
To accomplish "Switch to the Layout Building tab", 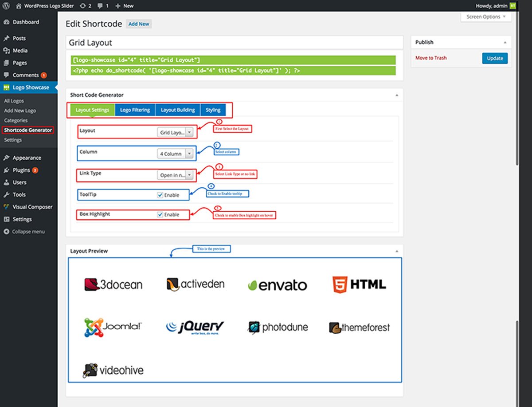I will [x=178, y=110].
